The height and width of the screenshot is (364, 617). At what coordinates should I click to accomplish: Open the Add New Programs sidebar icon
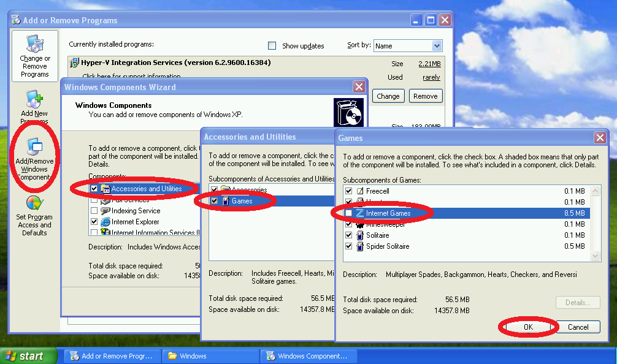coord(34,99)
